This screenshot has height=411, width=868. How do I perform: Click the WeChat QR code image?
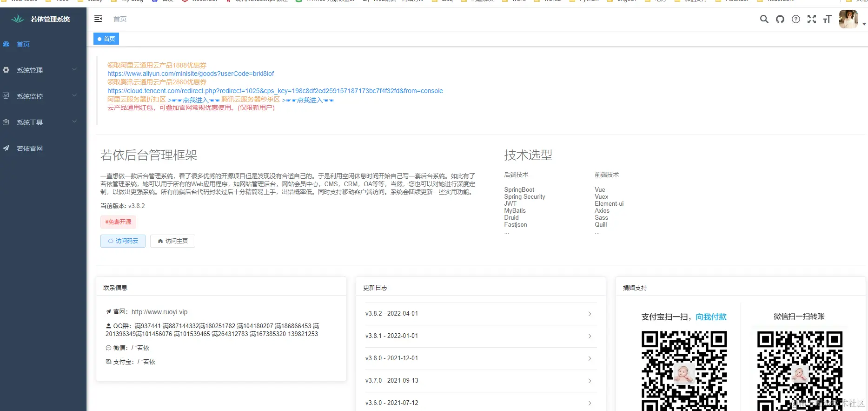coord(799,371)
